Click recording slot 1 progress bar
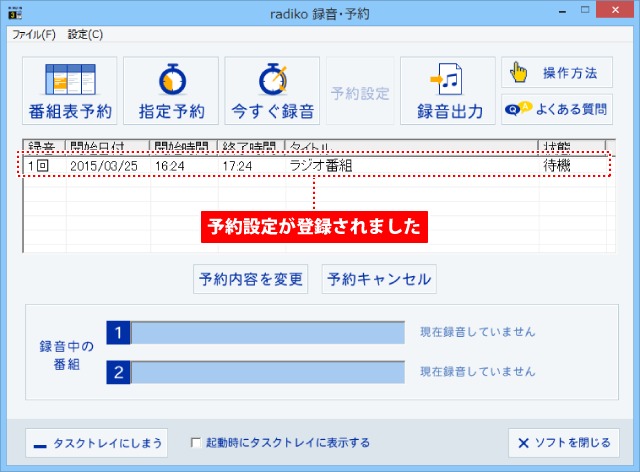This screenshot has width=640, height=472. pyautogui.click(x=267, y=332)
